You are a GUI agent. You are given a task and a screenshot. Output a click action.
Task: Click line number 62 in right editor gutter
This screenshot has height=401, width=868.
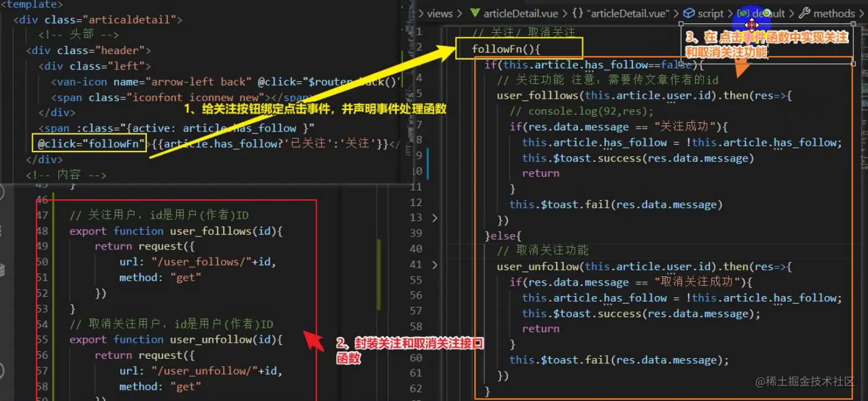pyautogui.click(x=416, y=389)
